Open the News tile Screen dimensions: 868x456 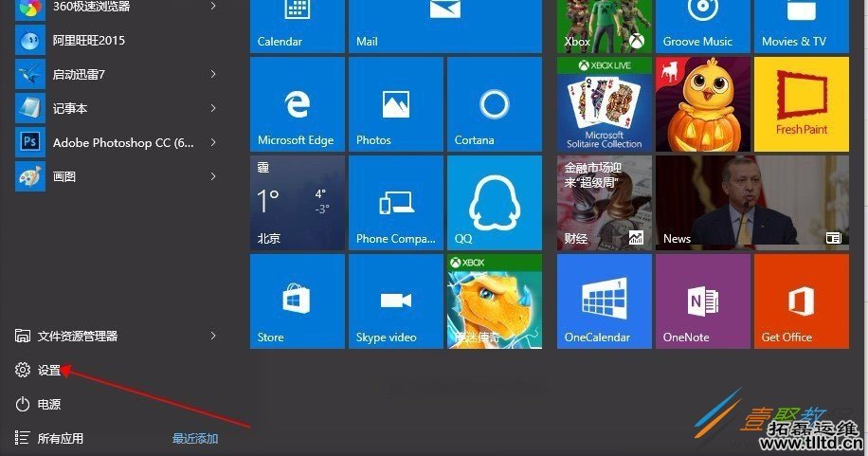751,203
